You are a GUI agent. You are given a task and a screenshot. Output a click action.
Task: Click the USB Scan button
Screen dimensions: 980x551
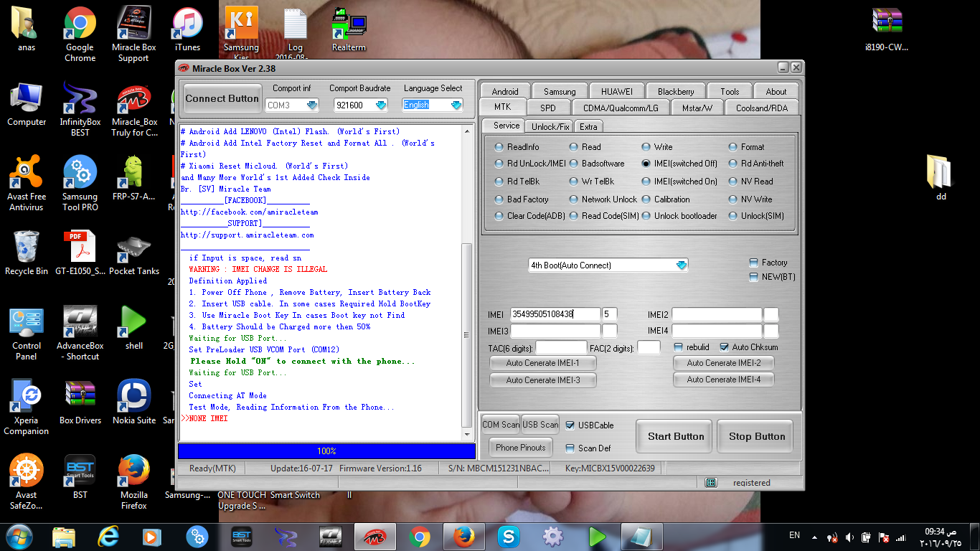tap(540, 425)
